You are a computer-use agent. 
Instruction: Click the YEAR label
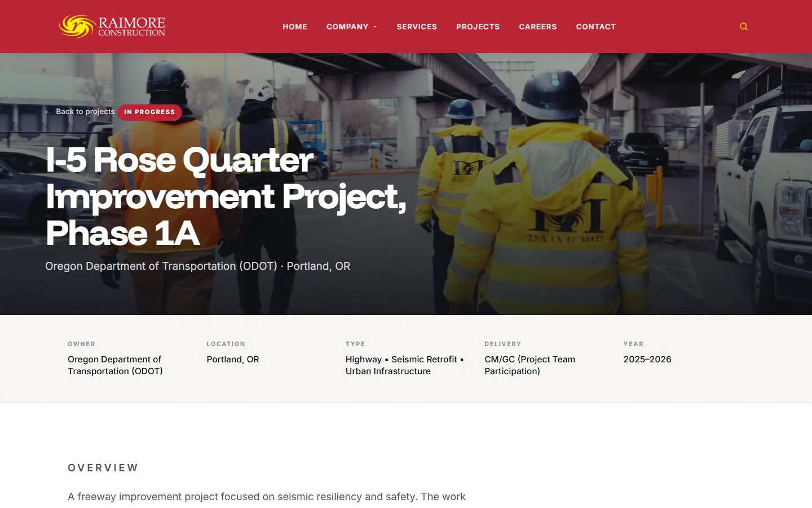click(x=633, y=344)
